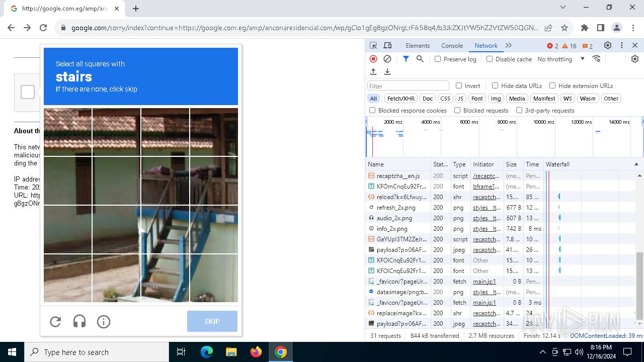Filter requests by JS

tap(460, 99)
